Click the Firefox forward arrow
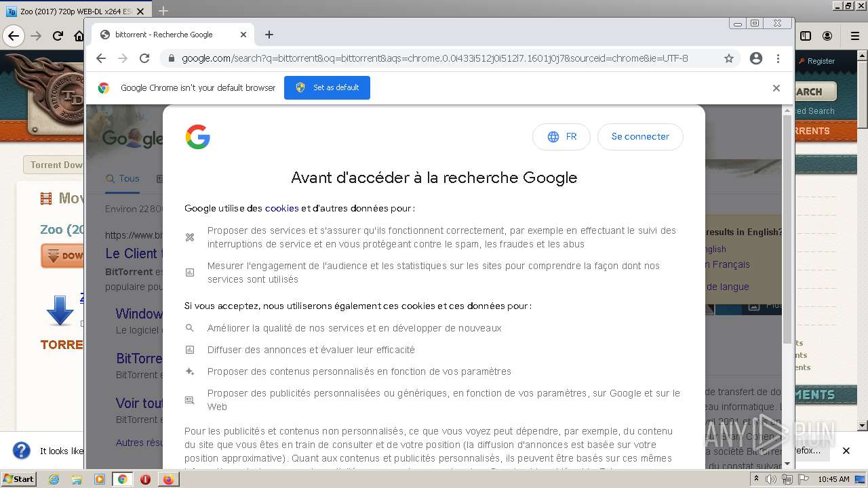Image resolution: width=868 pixels, height=488 pixels. pyautogui.click(x=36, y=36)
